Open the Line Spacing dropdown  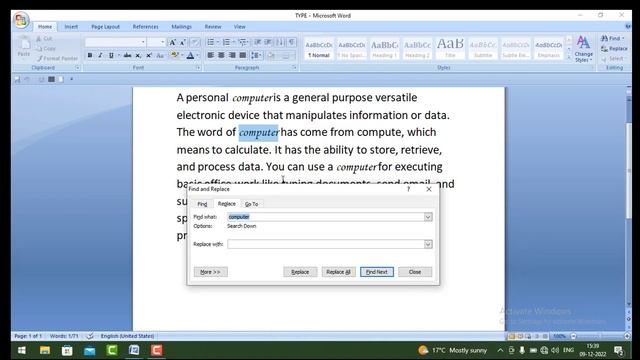[x=256, y=55]
